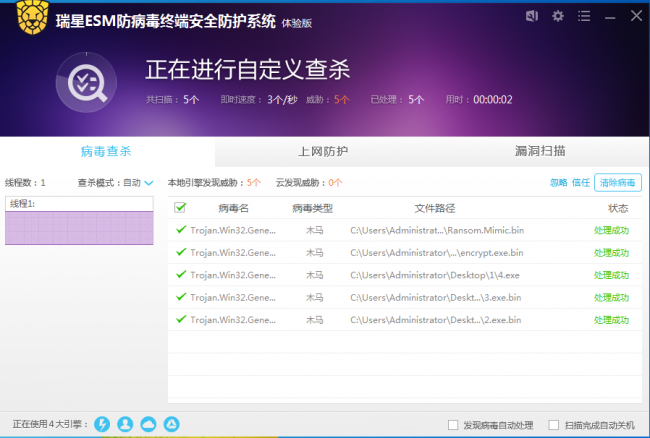Viewport: 650px width, 438px height.
Task: Uncheck the encrypt.exe.bin row checkmark
Action: (181, 252)
